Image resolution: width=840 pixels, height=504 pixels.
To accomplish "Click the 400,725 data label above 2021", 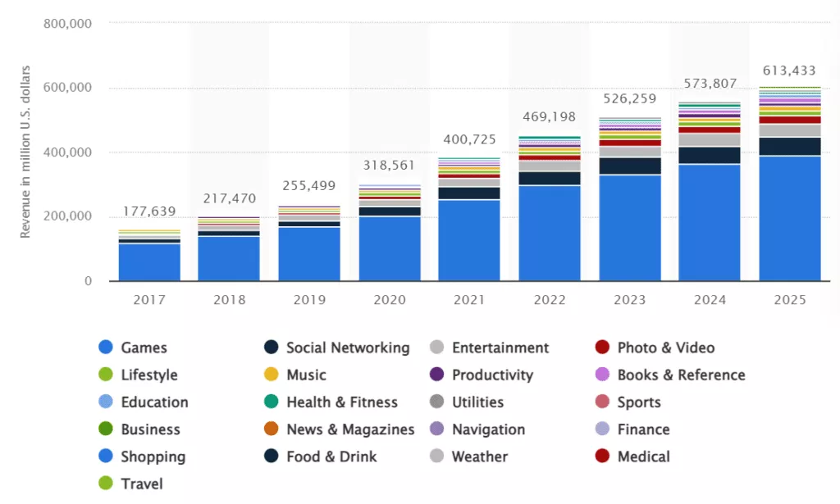I will (x=470, y=140).
